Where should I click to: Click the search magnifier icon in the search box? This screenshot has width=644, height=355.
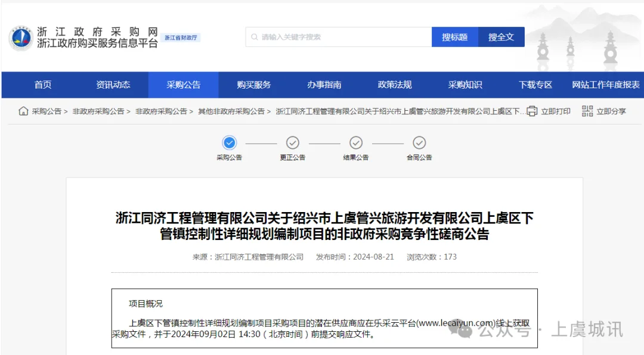click(x=254, y=37)
